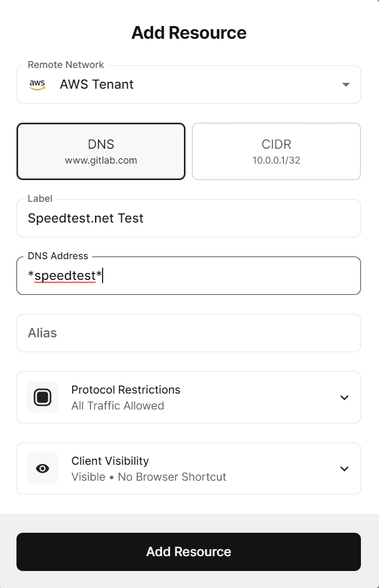Click the Label field containing Speedtest.net Test
This screenshot has height=588, width=379.
tap(189, 218)
